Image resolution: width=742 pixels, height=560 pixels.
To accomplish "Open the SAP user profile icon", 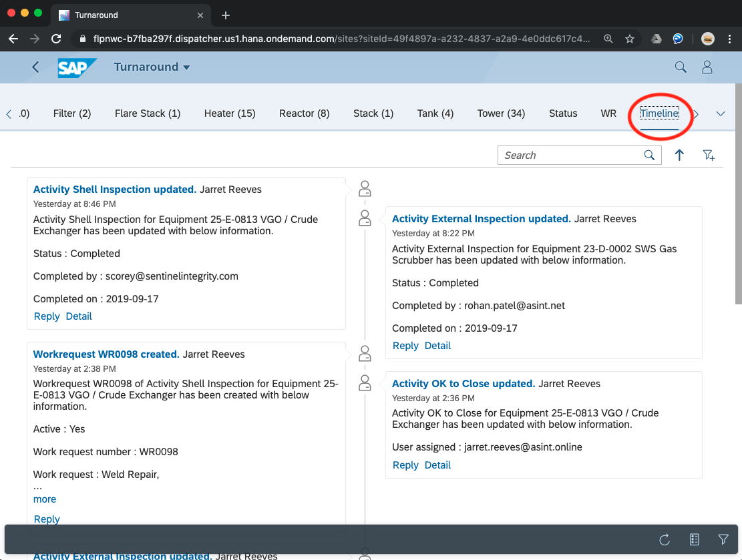I will click(x=707, y=67).
